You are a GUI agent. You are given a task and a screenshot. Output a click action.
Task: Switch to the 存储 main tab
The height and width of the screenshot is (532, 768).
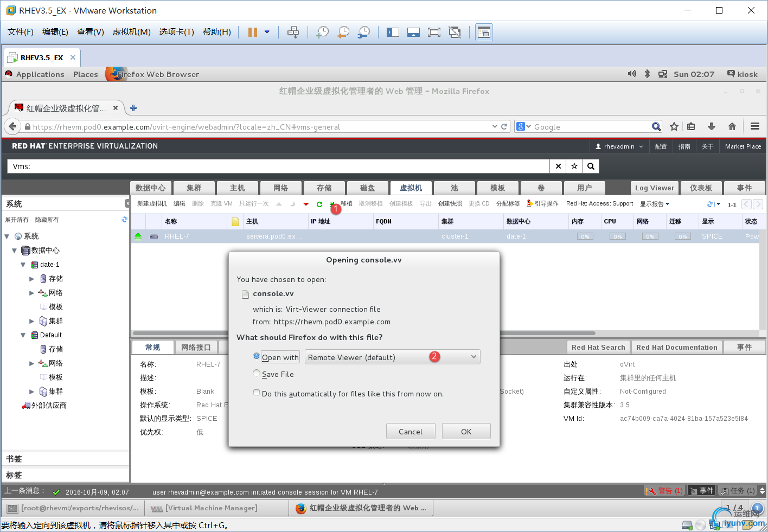324,188
